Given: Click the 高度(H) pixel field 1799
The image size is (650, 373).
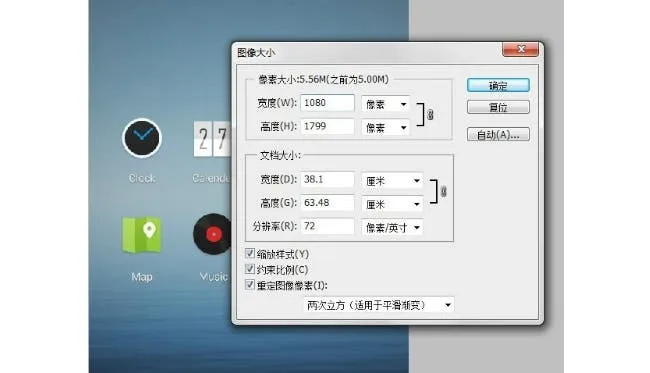Looking at the screenshot, I should (327, 126).
